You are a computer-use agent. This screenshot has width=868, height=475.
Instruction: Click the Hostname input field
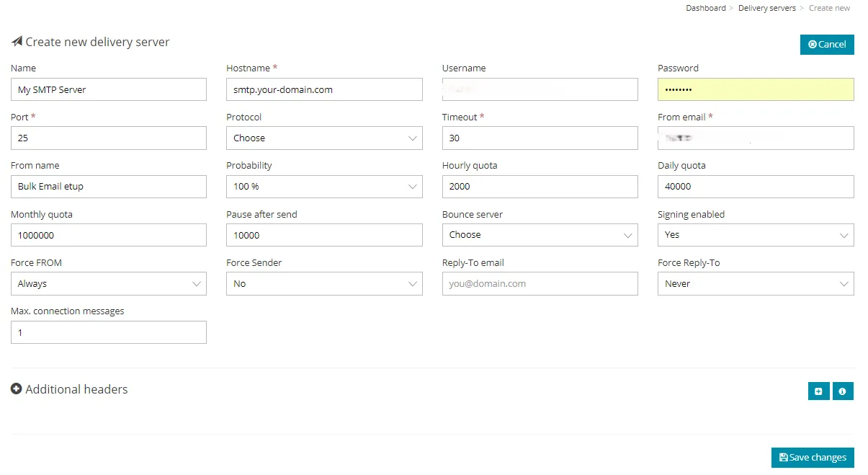324,90
